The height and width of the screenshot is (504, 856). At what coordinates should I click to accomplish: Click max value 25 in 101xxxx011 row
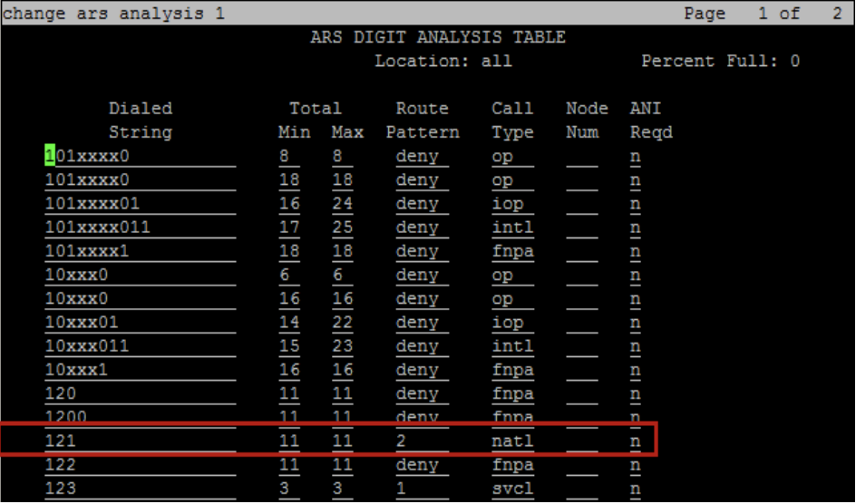pos(342,228)
